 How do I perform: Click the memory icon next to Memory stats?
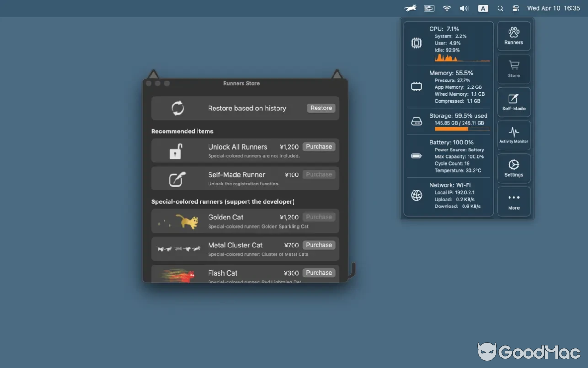(x=416, y=86)
